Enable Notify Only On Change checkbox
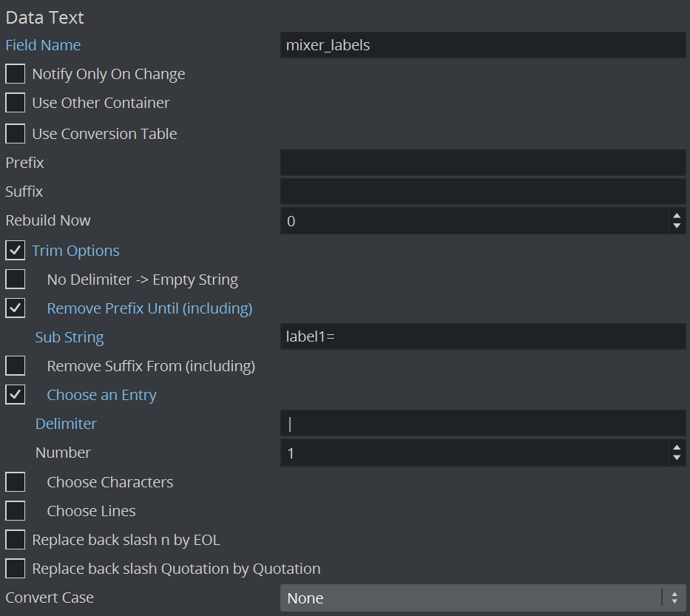 click(x=16, y=74)
